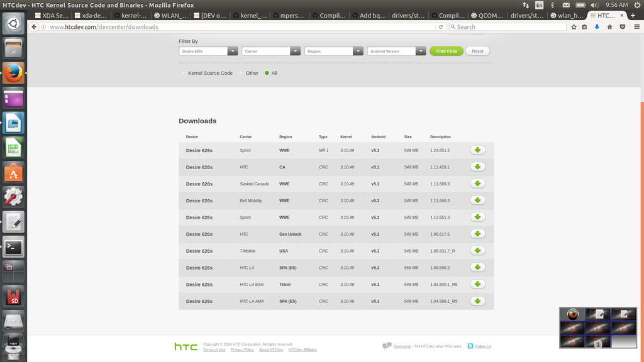Image resolution: width=644 pixels, height=362 pixels.
Task: Download the Sprint MR 1 kernel file
Action: pos(477,150)
